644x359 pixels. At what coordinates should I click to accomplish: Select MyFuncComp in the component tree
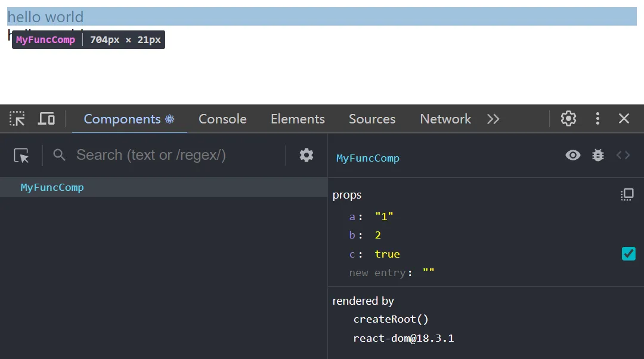point(163,187)
